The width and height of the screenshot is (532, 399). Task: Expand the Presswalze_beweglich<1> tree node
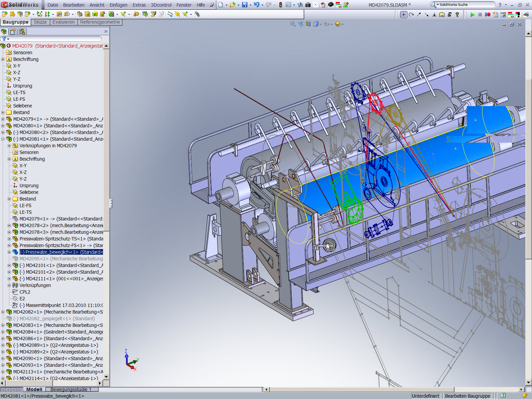[x=9, y=252]
